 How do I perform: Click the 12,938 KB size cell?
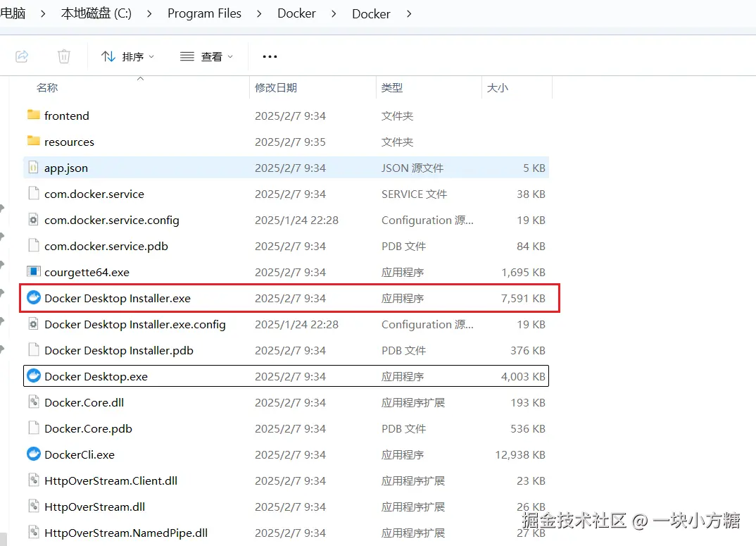520,454
